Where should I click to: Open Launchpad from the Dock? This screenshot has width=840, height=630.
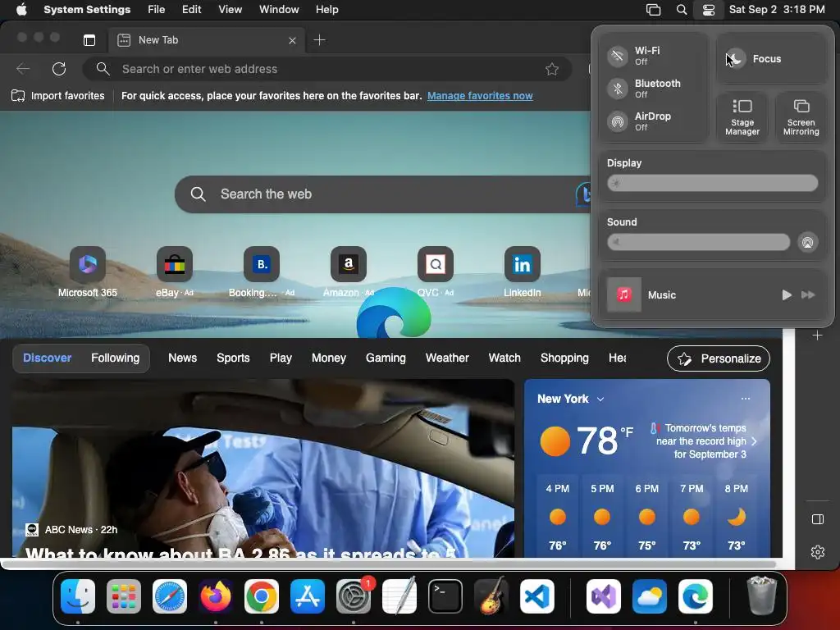tap(124, 596)
